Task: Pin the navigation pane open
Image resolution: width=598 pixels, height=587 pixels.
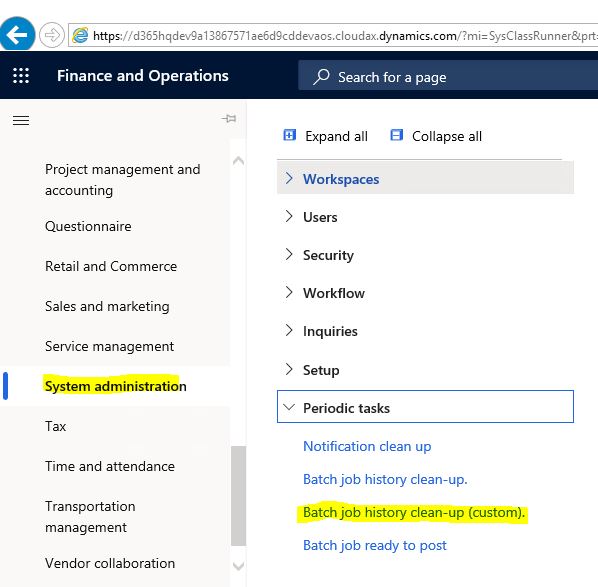Action: tap(229, 119)
